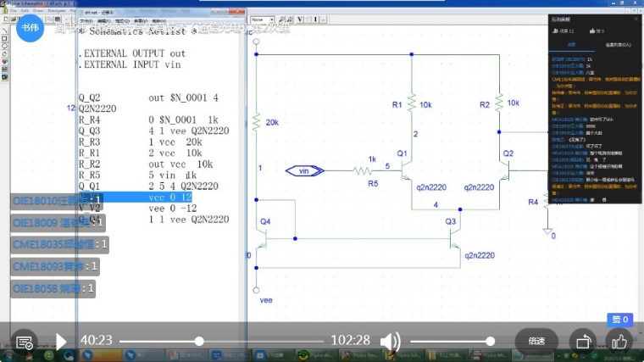Select transistor Q3 in the schematic

pyautogui.click(x=454, y=238)
